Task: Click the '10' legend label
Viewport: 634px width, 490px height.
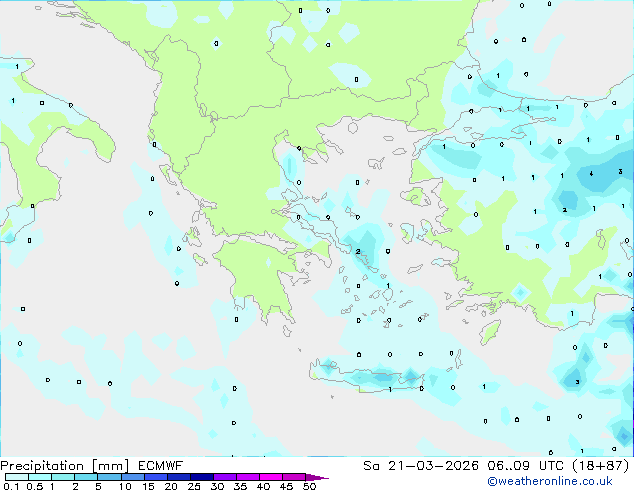Action: (125, 486)
